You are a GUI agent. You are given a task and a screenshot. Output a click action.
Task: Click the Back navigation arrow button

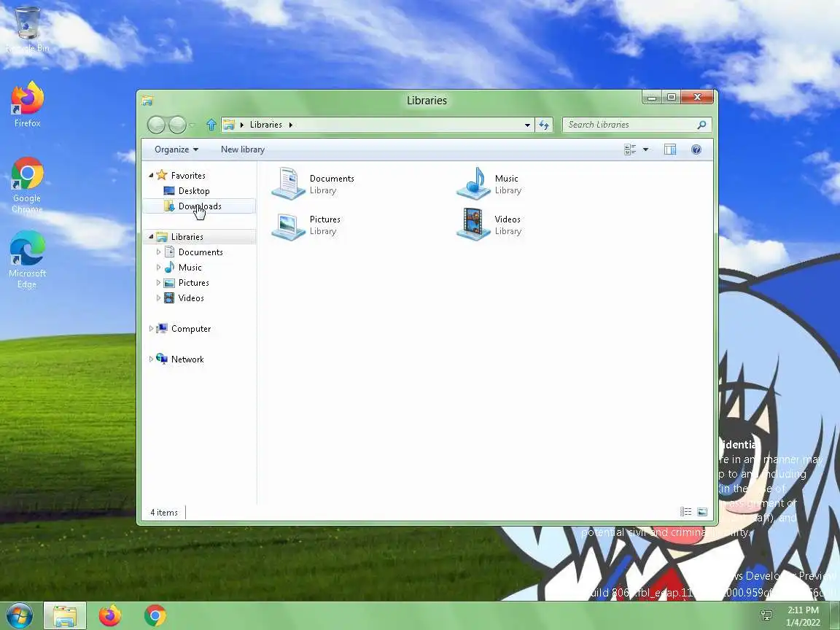pos(156,125)
